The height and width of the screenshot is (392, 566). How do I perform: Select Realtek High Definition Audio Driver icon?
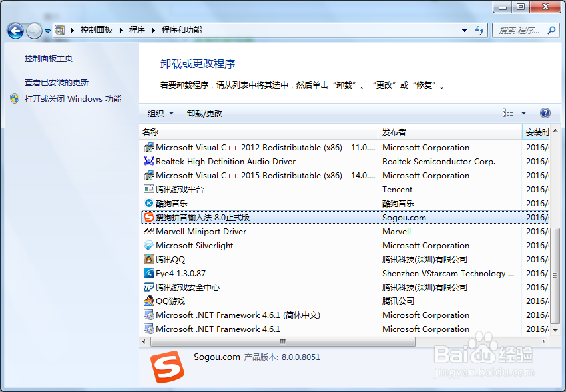click(148, 161)
